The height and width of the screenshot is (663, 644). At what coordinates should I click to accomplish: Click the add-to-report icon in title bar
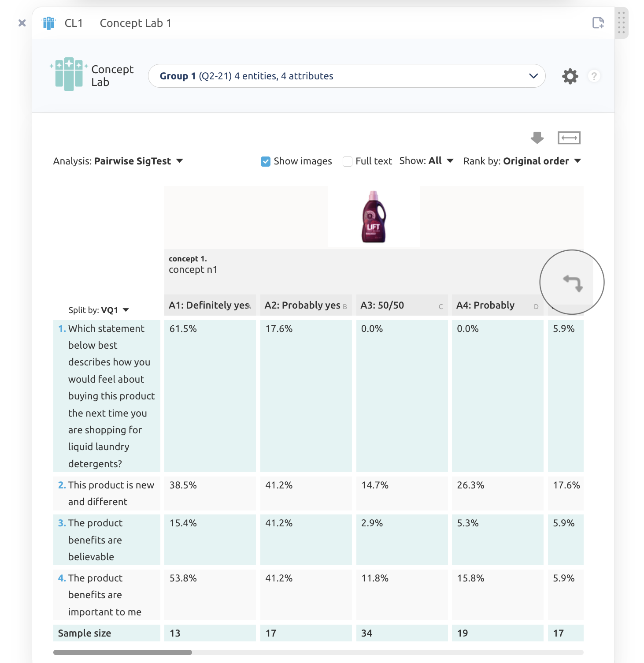598,22
